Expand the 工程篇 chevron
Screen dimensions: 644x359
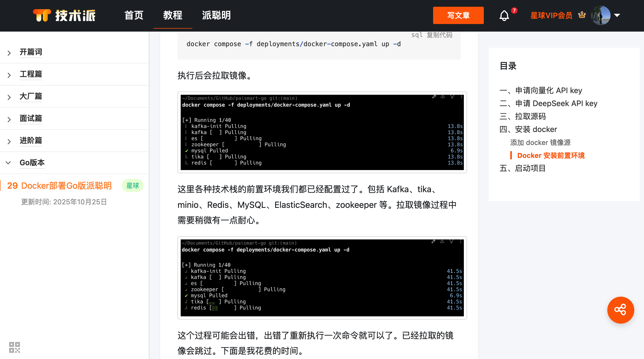pos(9,75)
